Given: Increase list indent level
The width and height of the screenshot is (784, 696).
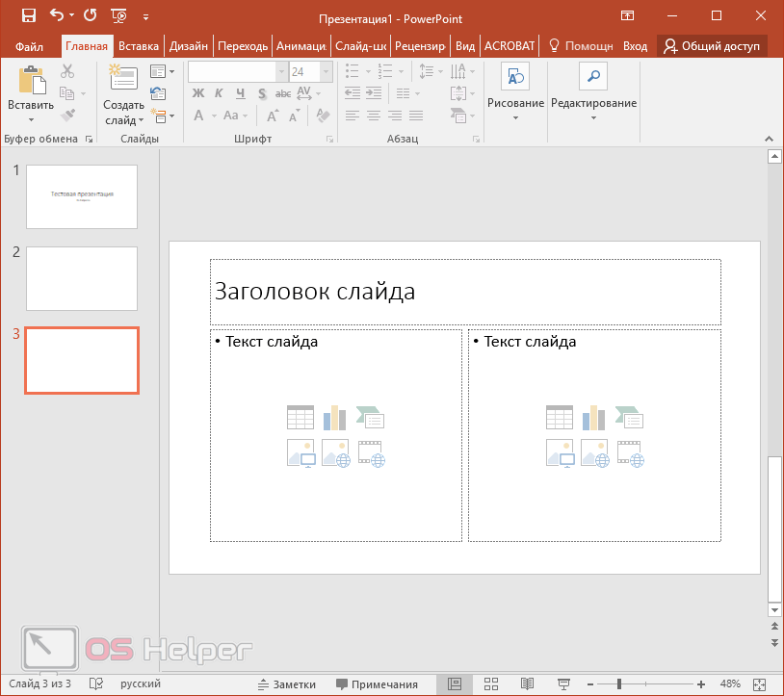Looking at the screenshot, I should point(374,93).
